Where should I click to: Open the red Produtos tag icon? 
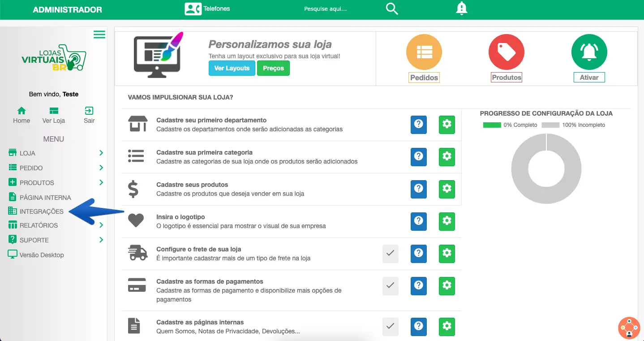[507, 52]
